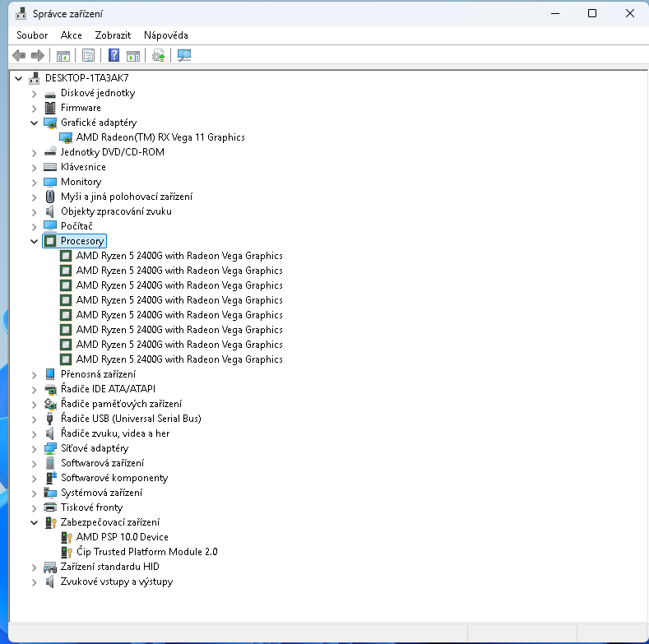The height and width of the screenshot is (644, 649).
Task: Click the mouse icon for Myši
Action: click(50, 197)
